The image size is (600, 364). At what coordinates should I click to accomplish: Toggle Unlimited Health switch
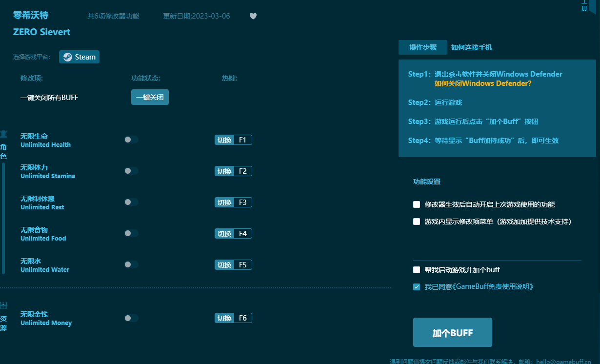(131, 140)
